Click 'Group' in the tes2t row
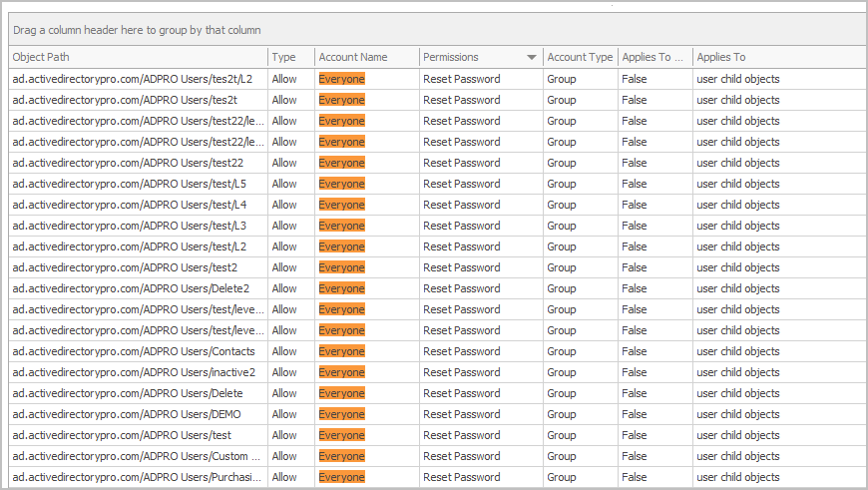 (562, 100)
